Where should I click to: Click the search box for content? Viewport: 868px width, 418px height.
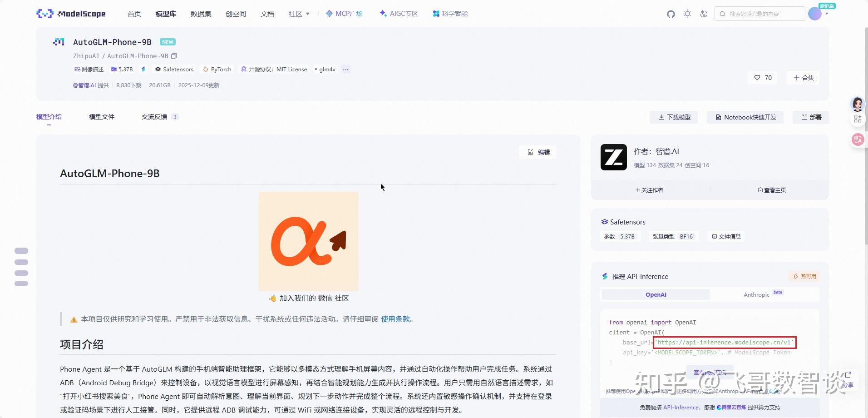click(759, 14)
